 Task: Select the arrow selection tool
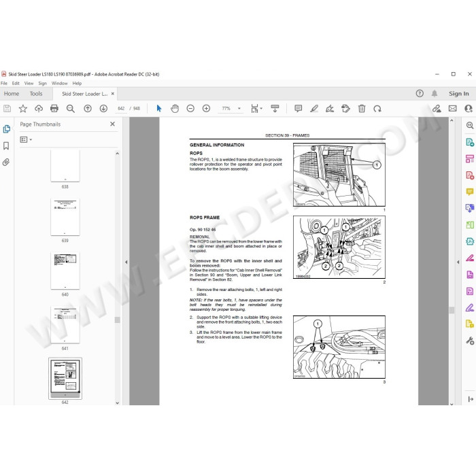click(158, 108)
